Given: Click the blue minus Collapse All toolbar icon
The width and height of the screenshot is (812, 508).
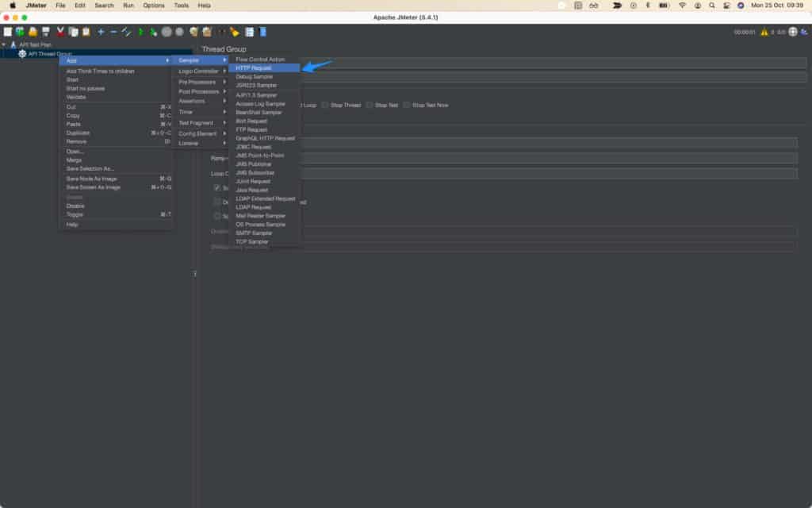Looking at the screenshot, I should [114, 32].
